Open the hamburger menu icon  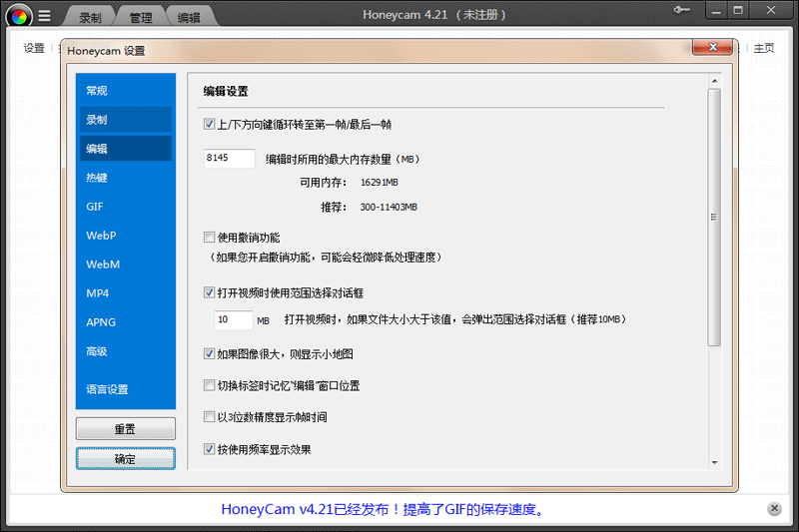44,16
